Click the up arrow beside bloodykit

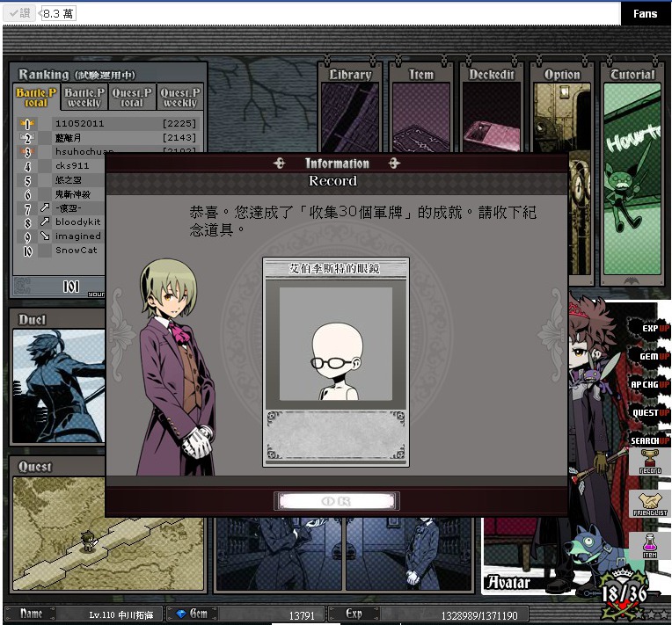pyautogui.click(x=45, y=222)
